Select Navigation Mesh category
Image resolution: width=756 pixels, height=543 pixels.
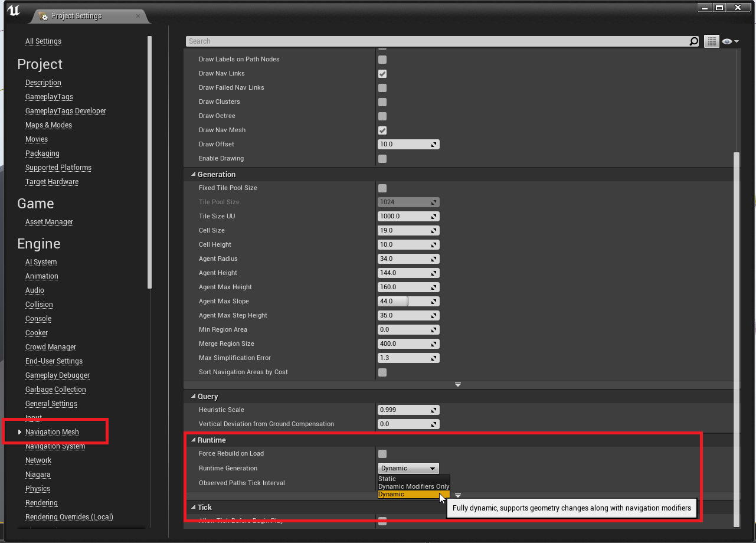tap(52, 432)
